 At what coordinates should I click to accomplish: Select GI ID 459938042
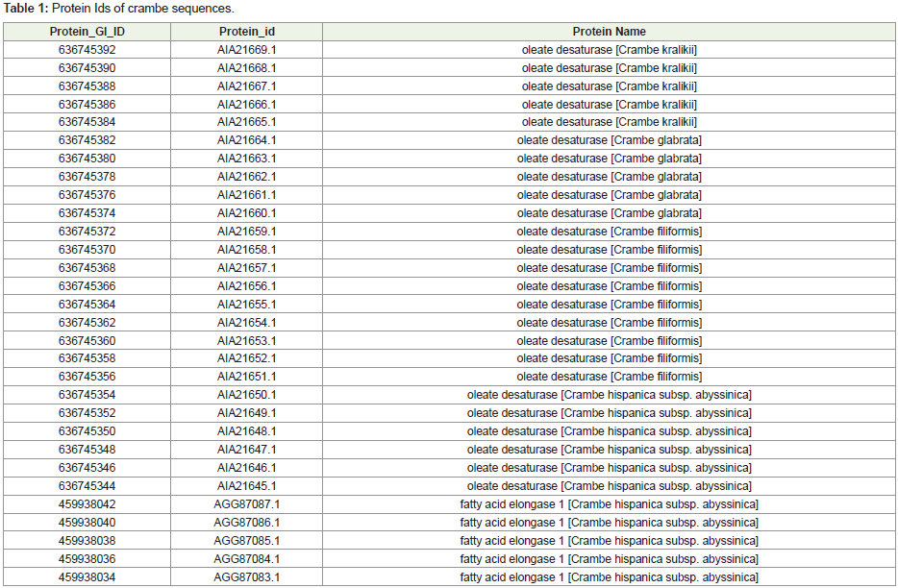click(87, 504)
